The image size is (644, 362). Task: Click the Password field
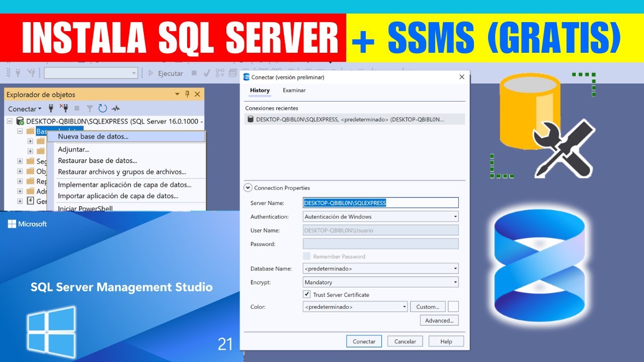tap(381, 244)
